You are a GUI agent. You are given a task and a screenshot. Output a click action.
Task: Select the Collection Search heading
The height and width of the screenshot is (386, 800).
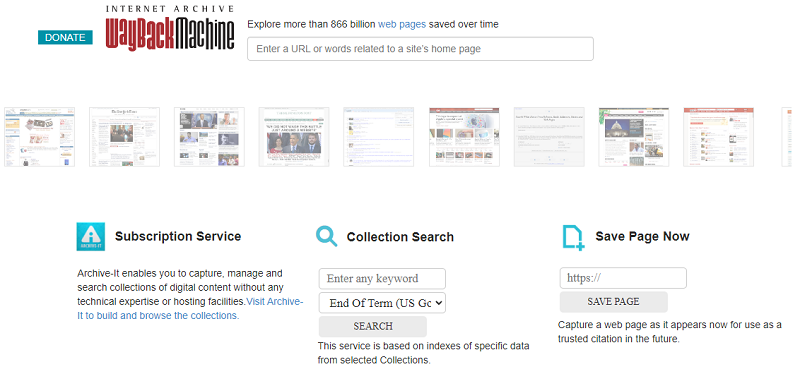(x=400, y=237)
